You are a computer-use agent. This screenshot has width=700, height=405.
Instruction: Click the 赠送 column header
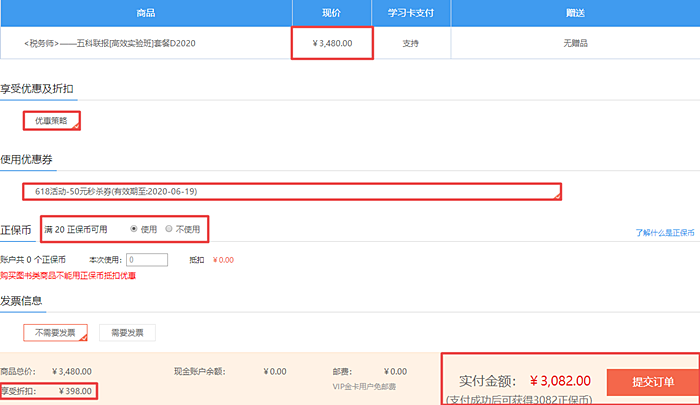pos(575,13)
